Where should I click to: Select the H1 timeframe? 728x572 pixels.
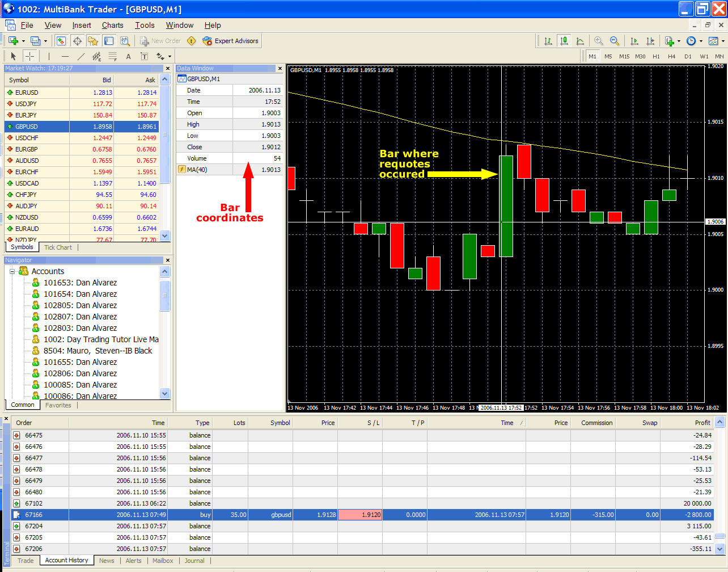[656, 56]
